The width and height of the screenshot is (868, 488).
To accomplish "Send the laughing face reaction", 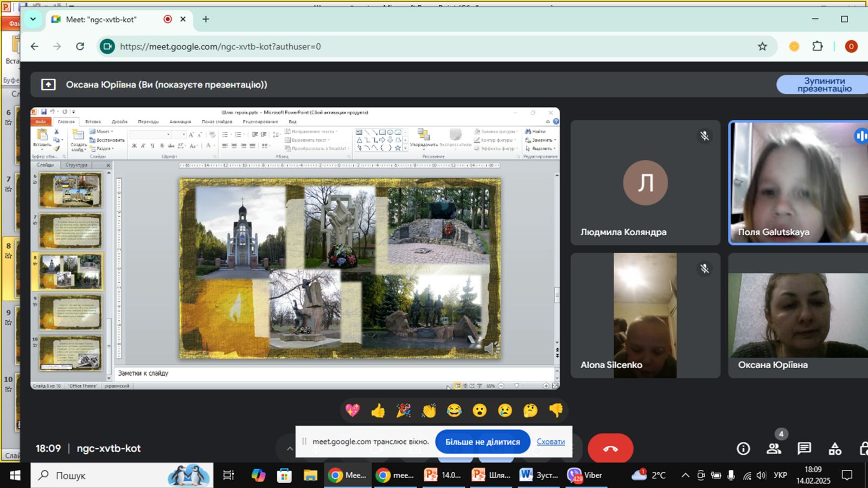I will (x=454, y=410).
